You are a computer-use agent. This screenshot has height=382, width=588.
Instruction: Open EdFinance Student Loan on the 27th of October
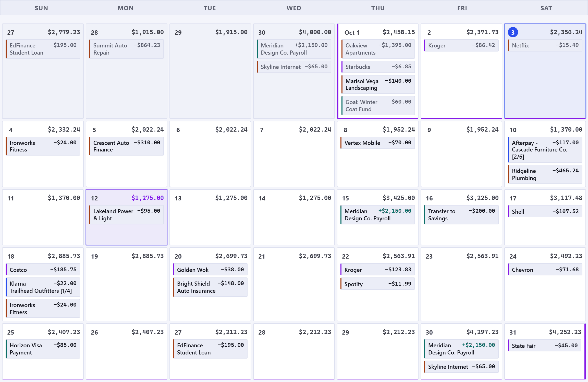[x=210, y=349]
